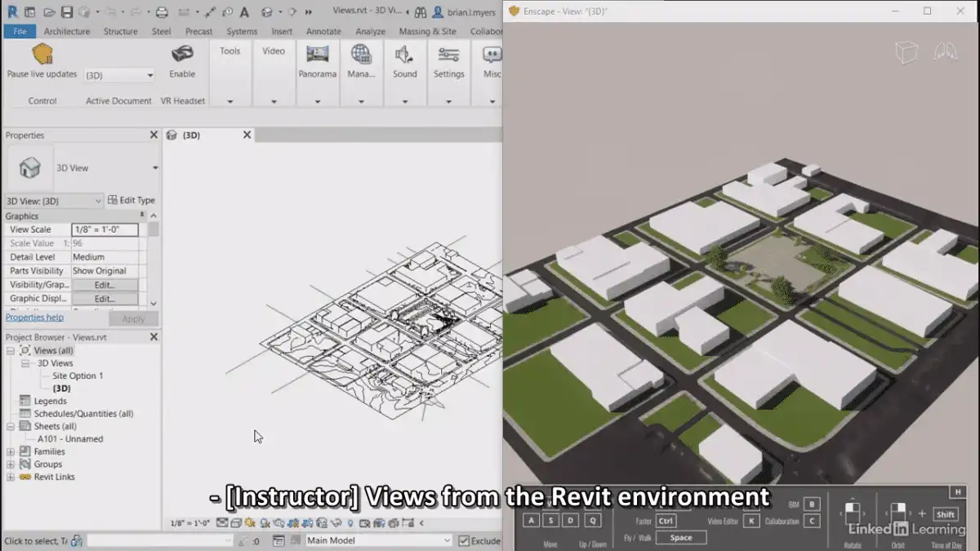Switch to the Annotate ribbon tab

coord(323,31)
